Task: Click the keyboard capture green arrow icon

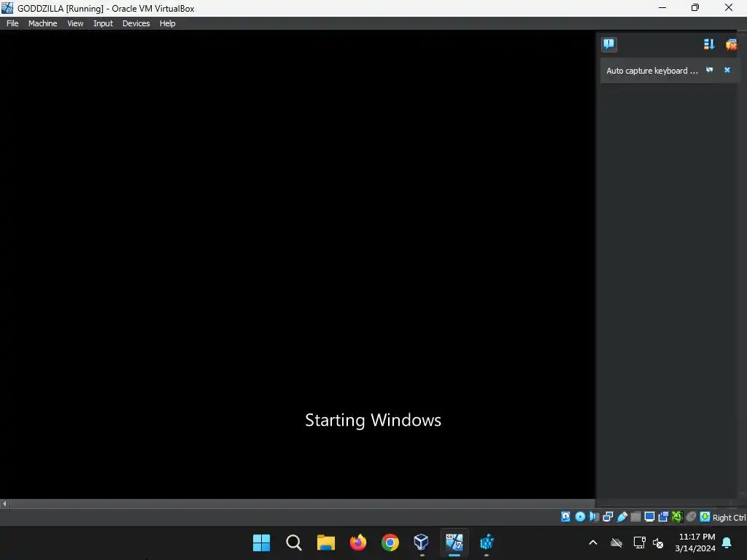Action: [705, 517]
